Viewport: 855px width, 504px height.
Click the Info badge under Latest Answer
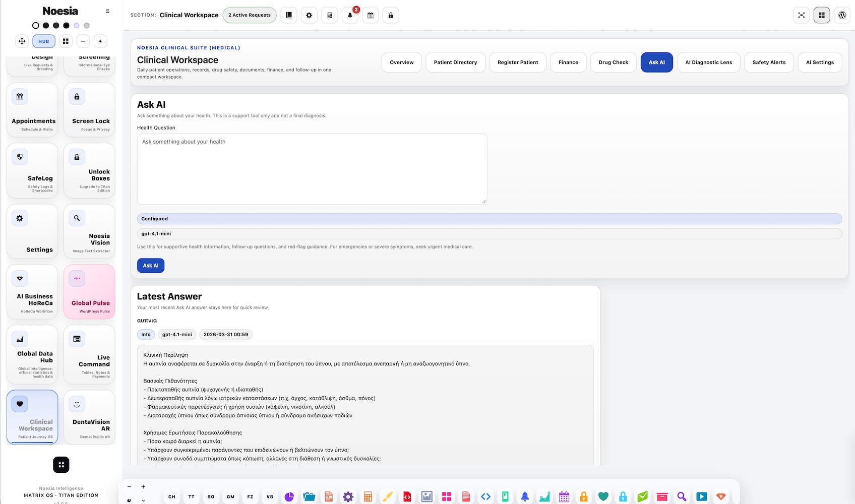146,335
